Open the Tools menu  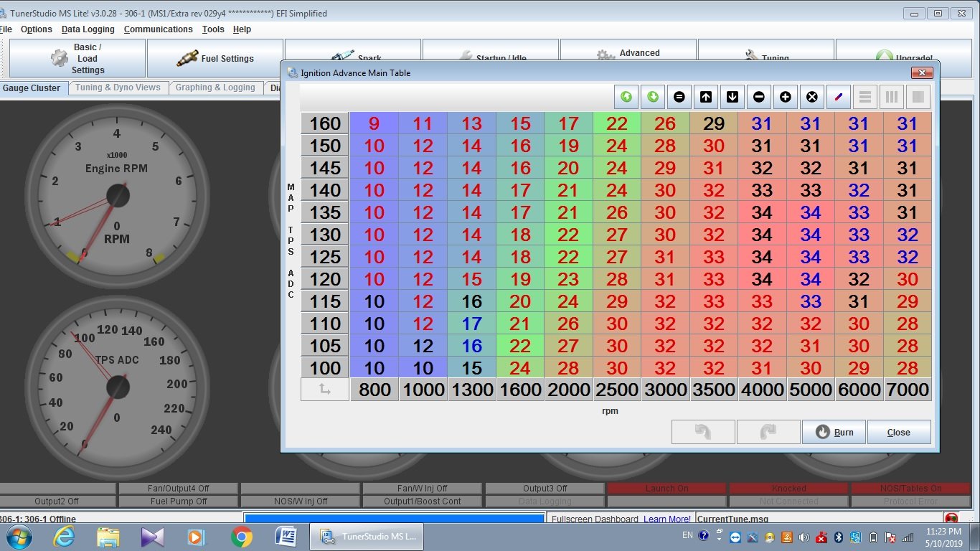pyautogui.click(x=213, y=29)
